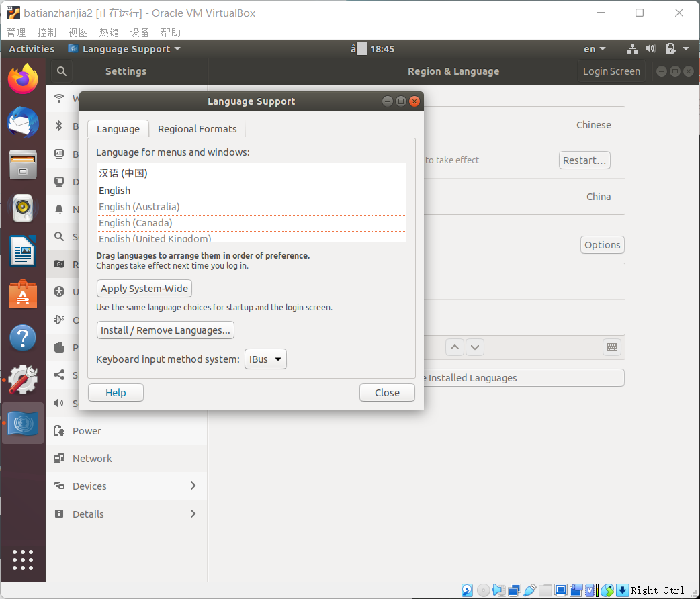Viewport: 700px width, 599px height.
Task: Open the VirtualBox 热键 menu
Action: 109,32
